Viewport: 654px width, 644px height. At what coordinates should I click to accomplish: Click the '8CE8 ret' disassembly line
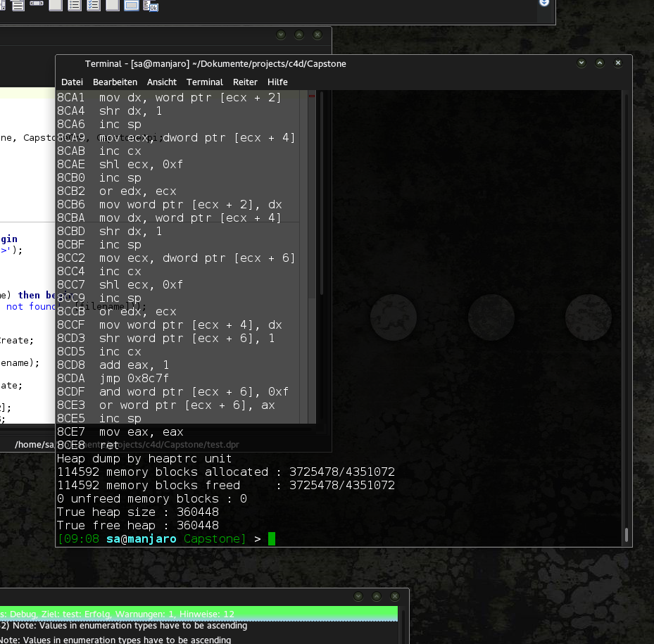point(89,445)
